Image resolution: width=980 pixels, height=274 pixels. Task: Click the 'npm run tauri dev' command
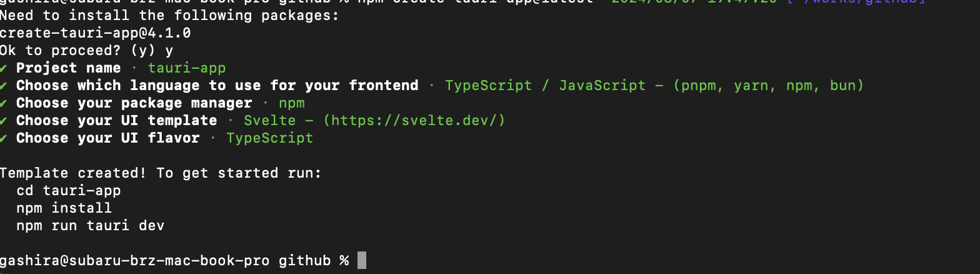coord(91,225)
